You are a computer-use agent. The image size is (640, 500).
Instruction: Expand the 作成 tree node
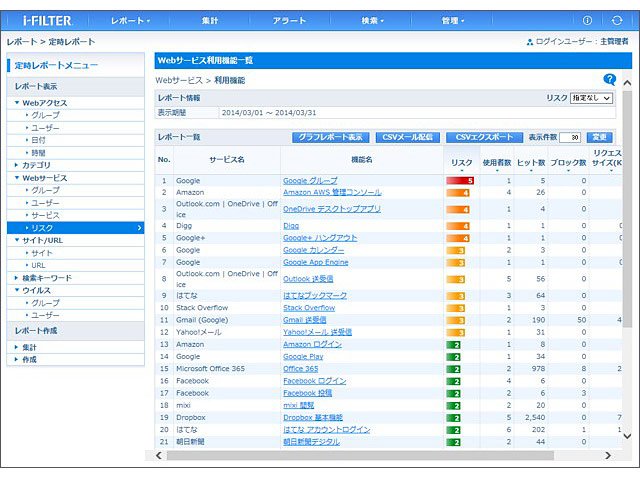coord(17,360)
